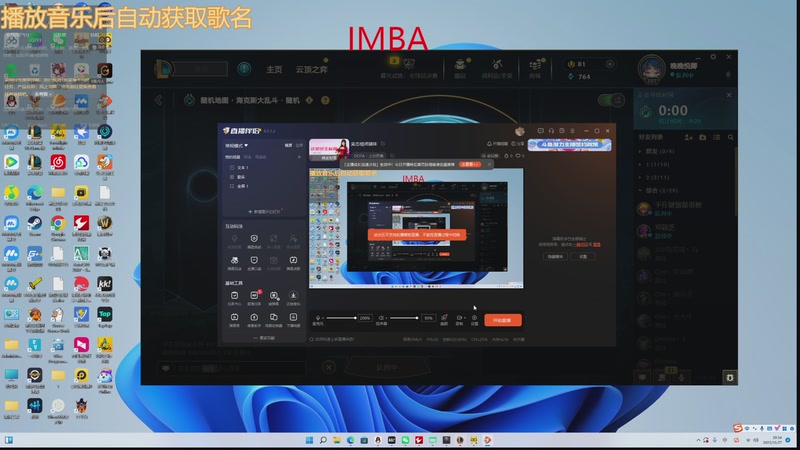Screen dimensions: 800x450
Task: Switch to 横屏 landscape layout tab
Action: coord(288,145)
